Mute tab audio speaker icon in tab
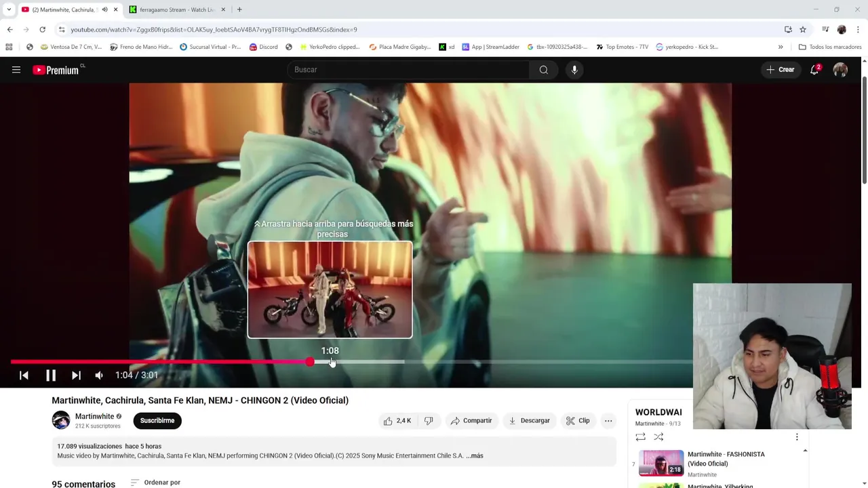The image size is (868, 488). pyautogui.click(x=104, y=9)
